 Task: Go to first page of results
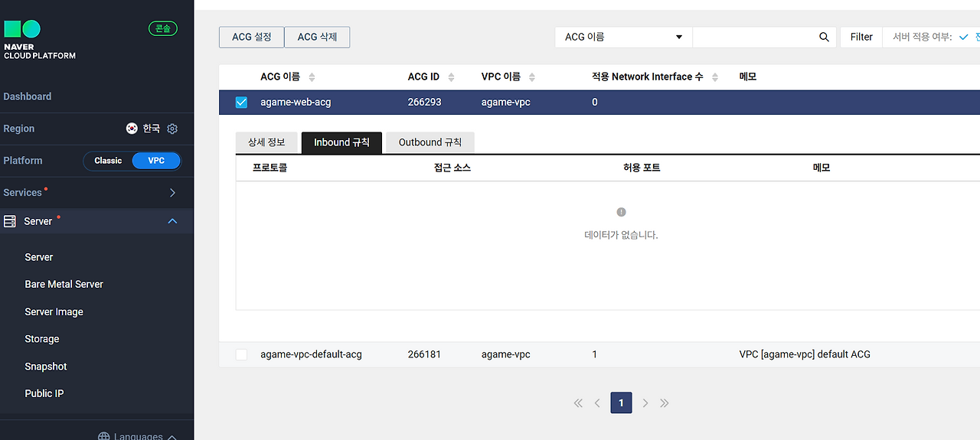point(578,403)
